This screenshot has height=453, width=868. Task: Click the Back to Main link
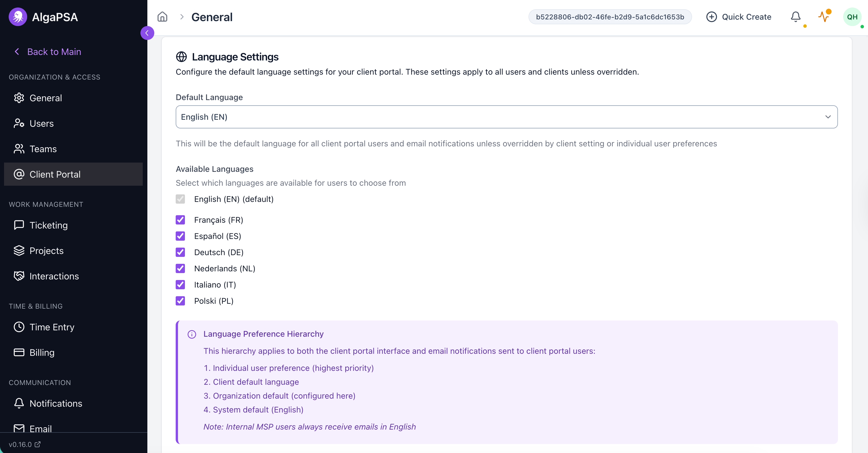click(54, 51)
